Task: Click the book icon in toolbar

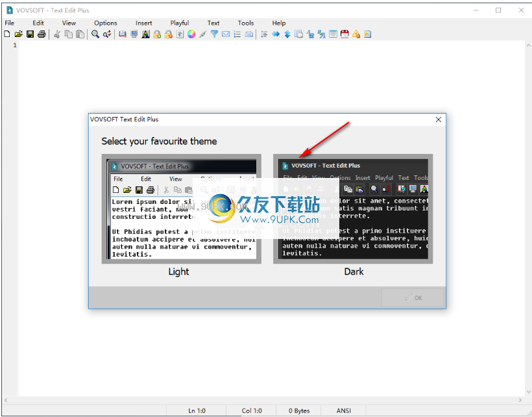Action: point(123,34)
